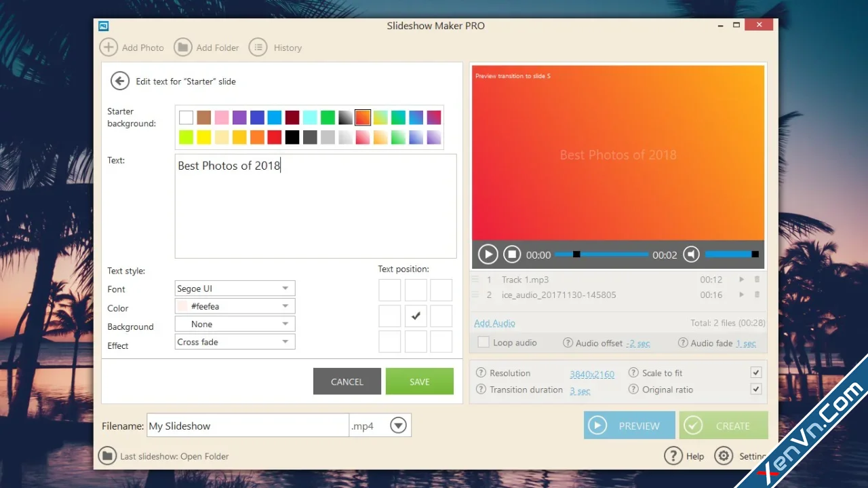Open the text Background dropdown set to None
Viewport: 868px width, 488px height.
pos(235,324)
